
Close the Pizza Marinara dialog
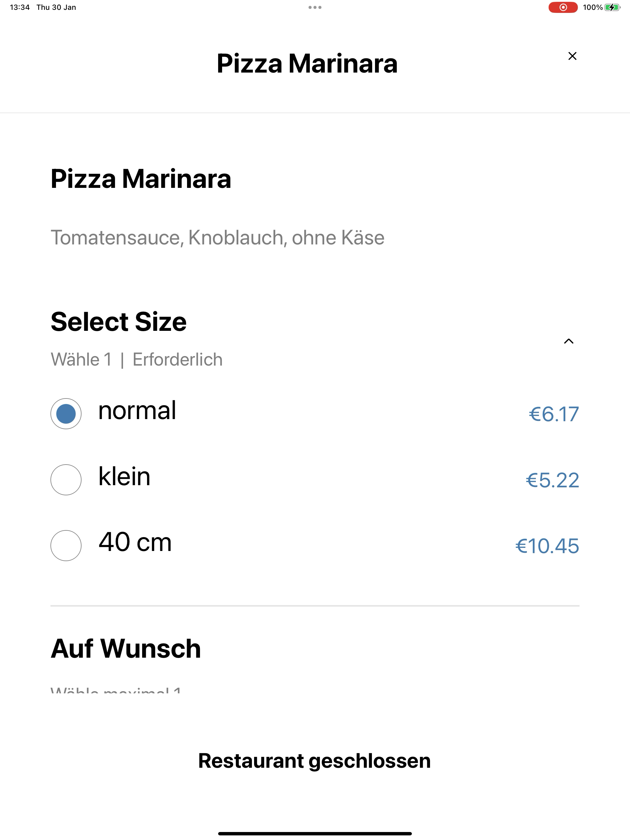click(572, 56)
